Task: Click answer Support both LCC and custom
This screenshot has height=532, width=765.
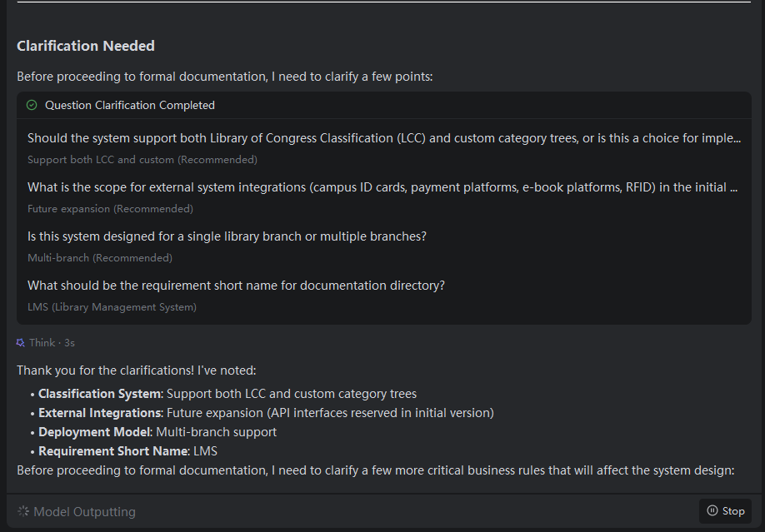Action: (x=142, y=160)
